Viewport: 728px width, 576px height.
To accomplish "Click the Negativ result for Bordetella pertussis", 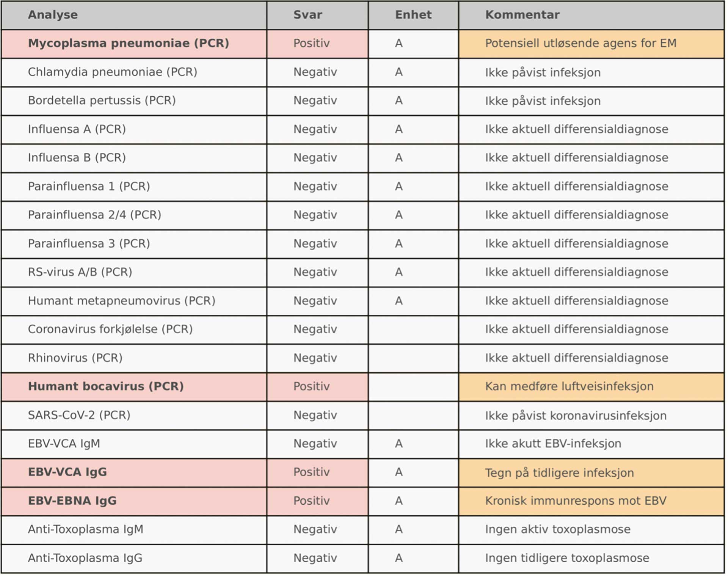I will (315, 100).
